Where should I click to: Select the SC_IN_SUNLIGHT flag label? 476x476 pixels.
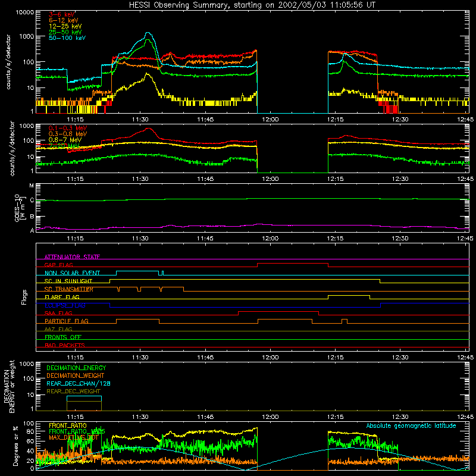(68, 281)
